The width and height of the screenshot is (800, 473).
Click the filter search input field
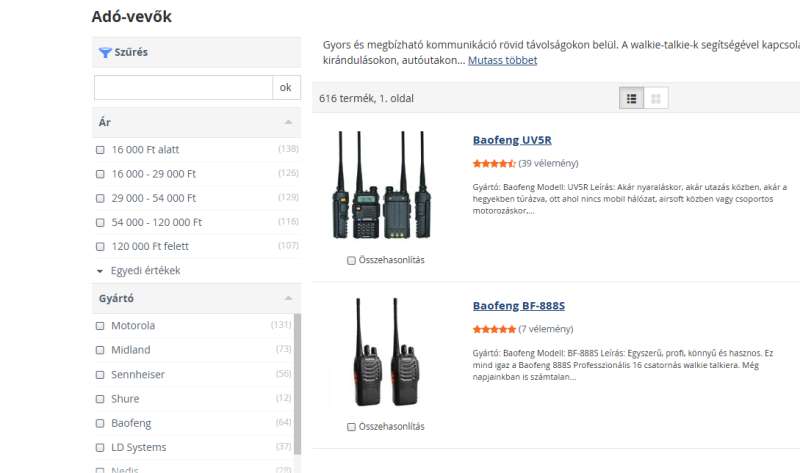(183, 88)
